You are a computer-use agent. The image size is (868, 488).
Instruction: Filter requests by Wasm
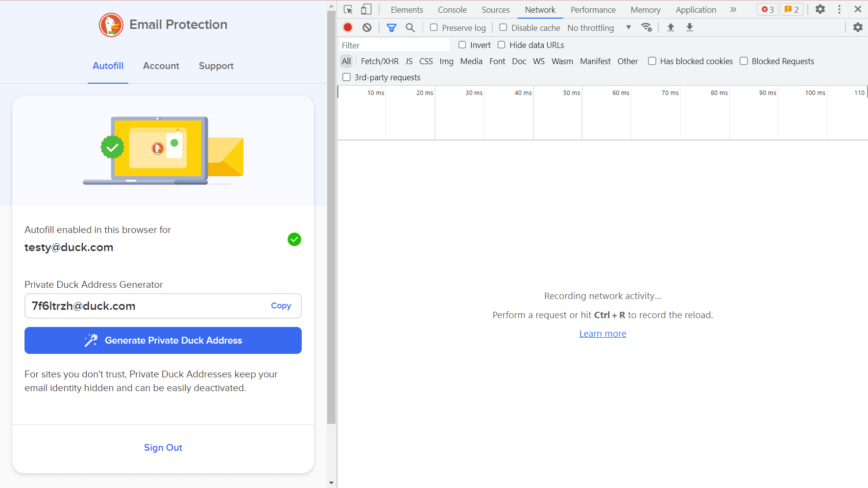(562, 61)
